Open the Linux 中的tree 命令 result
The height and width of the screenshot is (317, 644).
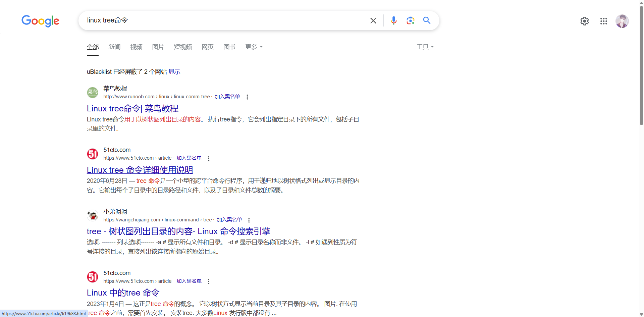pos(123,293)
